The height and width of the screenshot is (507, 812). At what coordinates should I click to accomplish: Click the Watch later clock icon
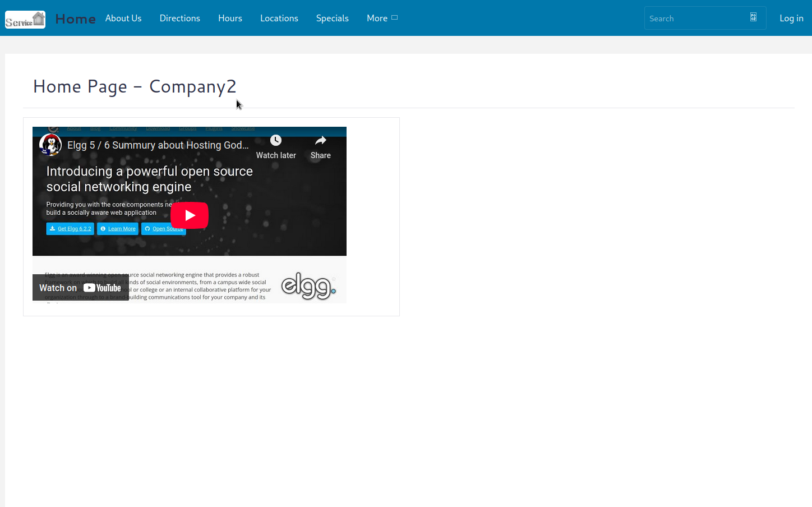[276, 141]
